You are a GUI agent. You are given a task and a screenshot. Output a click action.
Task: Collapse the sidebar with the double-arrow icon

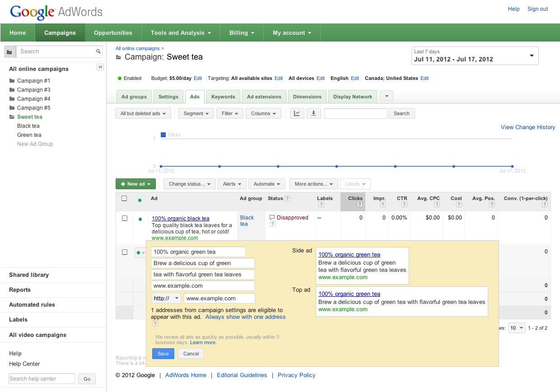(x=100, y=67)
